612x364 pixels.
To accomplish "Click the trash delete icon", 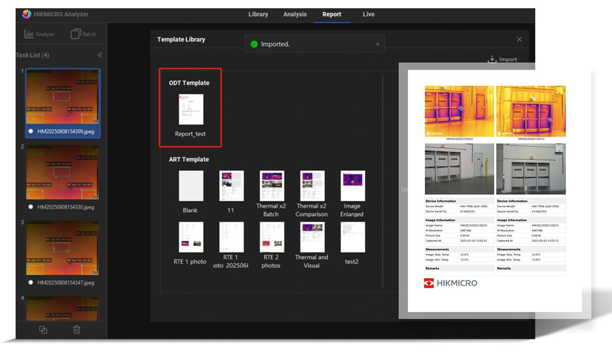I will 76,330.
